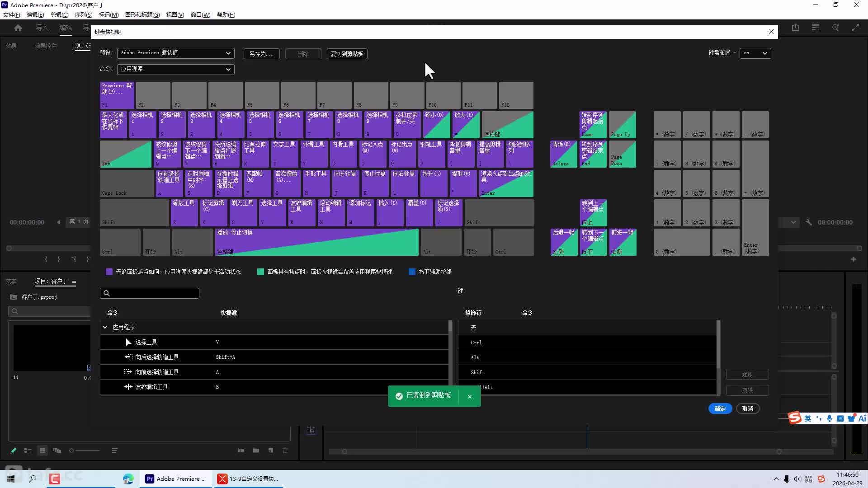This screenshot has width=868, height=488.
Task: Dismiss the 已复制到剪贴板 toast notification
Action: [470, 397]
